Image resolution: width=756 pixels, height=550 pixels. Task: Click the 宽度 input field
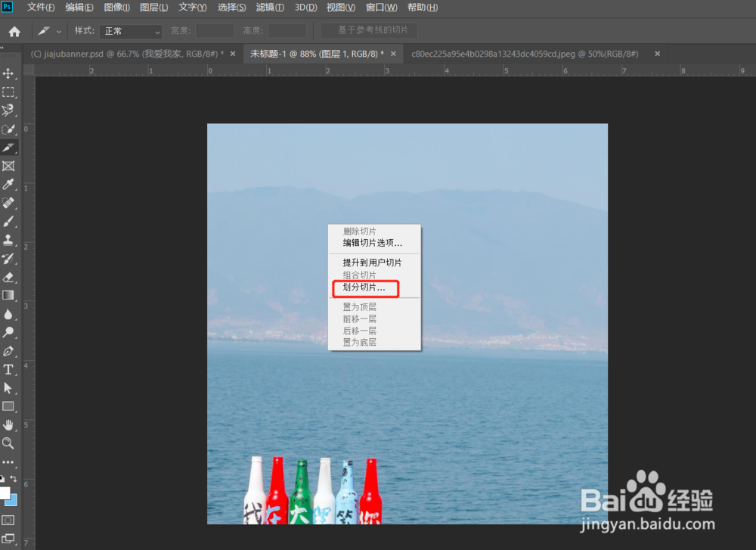[214, 30]
